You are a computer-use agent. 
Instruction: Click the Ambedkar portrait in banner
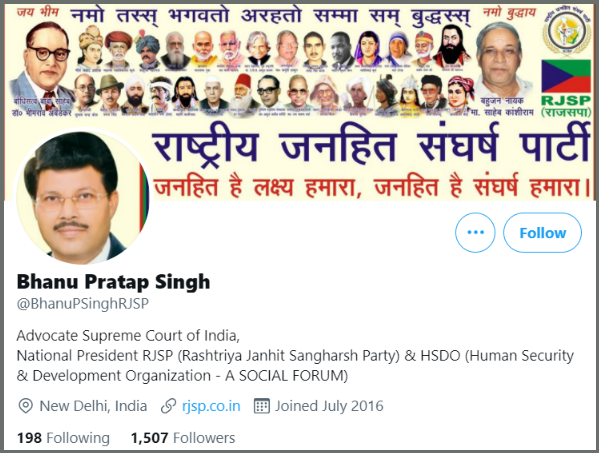(42, 68)
